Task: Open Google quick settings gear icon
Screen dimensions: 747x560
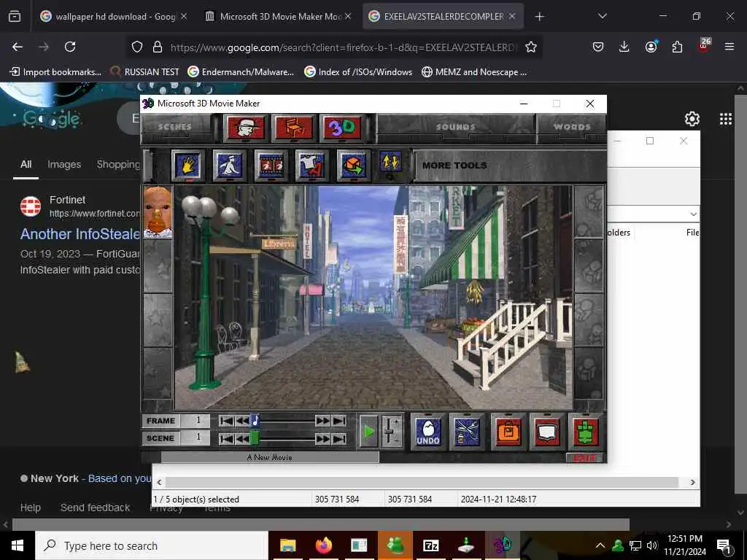Action: (x=692, y=119)
